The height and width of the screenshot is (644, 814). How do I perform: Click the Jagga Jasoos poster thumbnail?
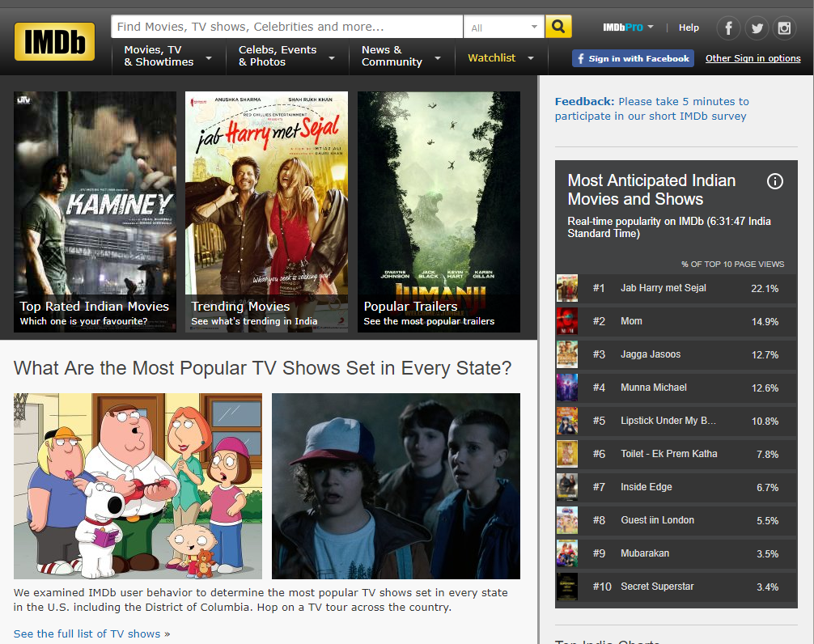coord(567,354)
